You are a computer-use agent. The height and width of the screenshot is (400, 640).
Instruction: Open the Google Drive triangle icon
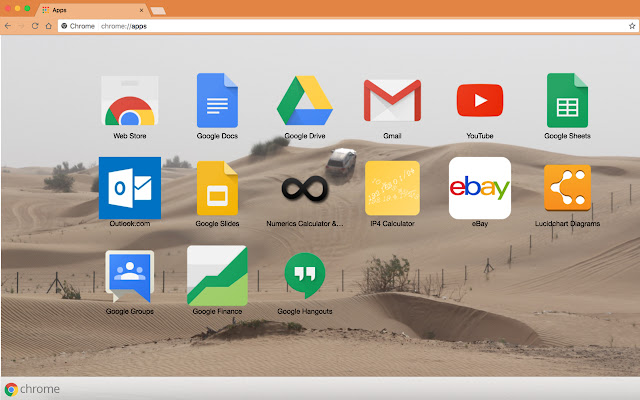305,100
